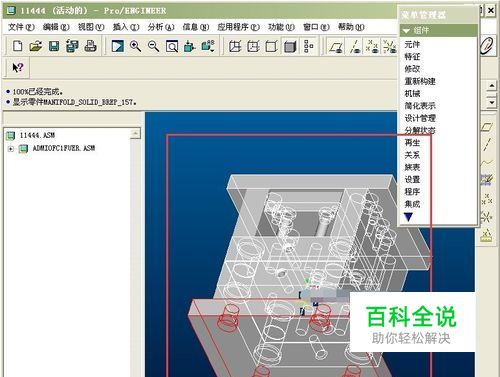Choose 关系 in the menu manager

click(412, 155)
